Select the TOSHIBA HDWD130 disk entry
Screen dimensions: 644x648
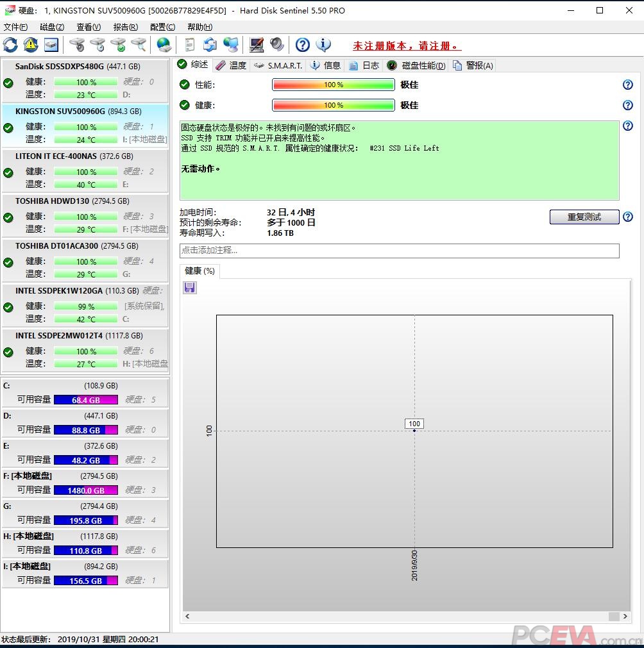click(85, 215)
